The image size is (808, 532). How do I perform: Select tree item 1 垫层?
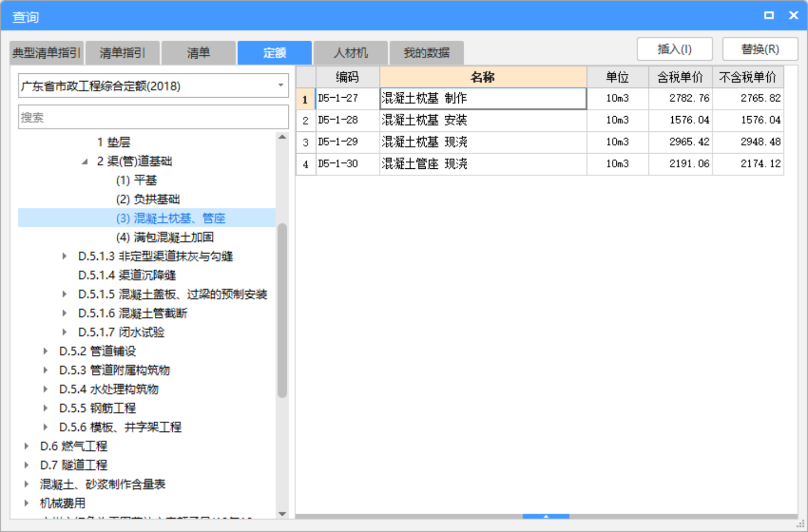114,142
